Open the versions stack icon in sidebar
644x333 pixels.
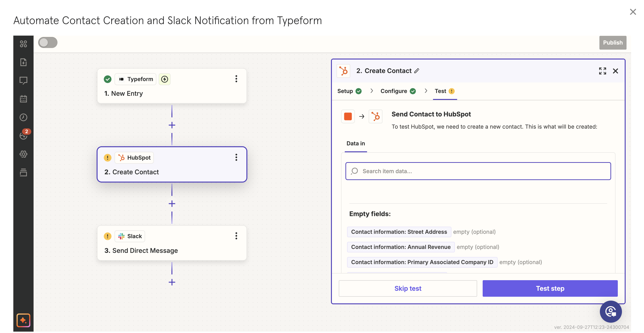pos(23,172)
